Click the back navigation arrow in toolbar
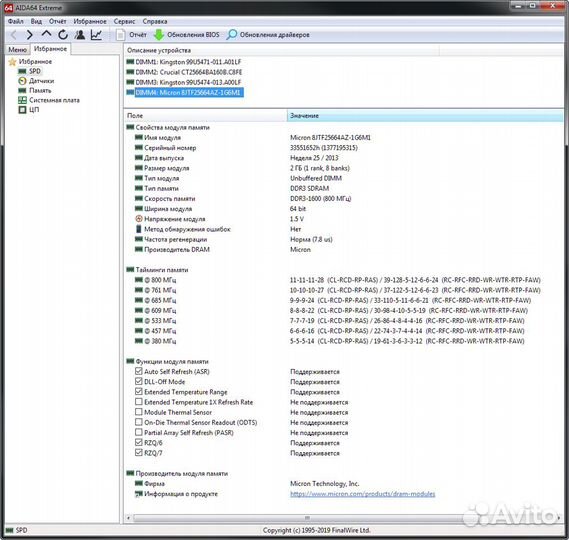569x540 pixels. 14,35
